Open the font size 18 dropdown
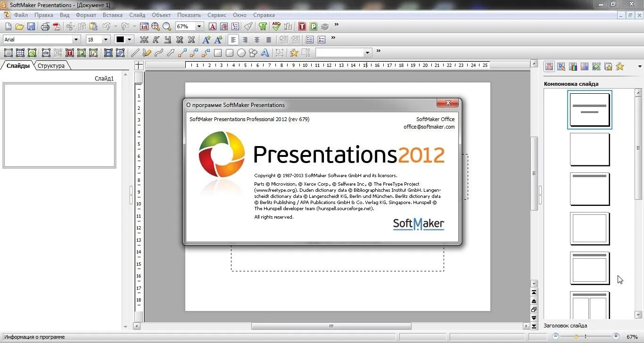Viewport: 644px width, 343px height. pyautogui.click(x=106, y=40)
